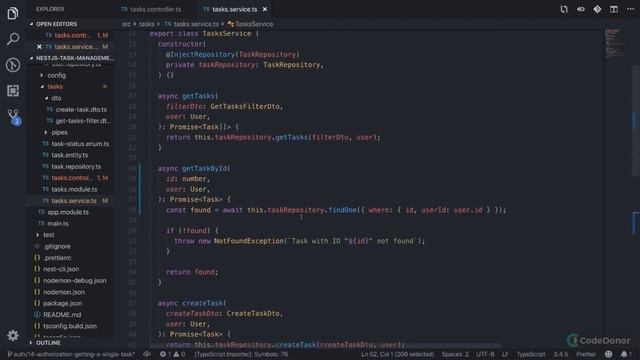Click the tasks breadcrumb segment
Screen dimensions: 640x360
pos(147,24)
